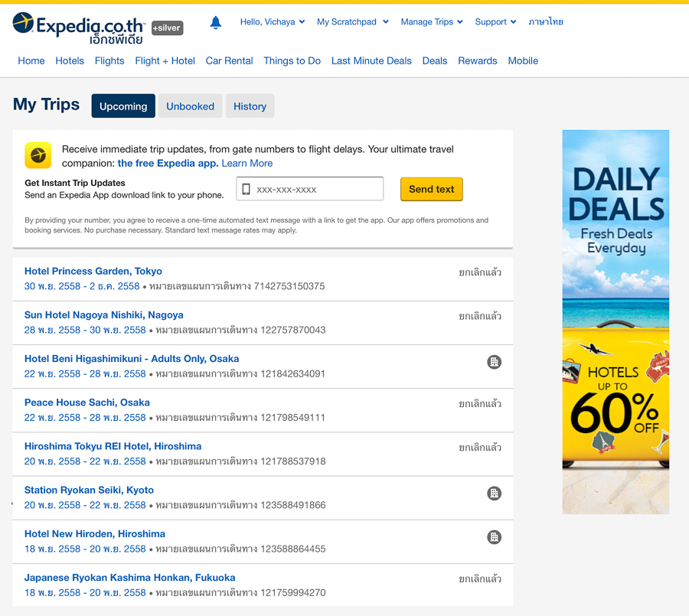Open Station Ryokan Seiki, Kyoto trip
The image size is (689, 616).
pos(90,490)
